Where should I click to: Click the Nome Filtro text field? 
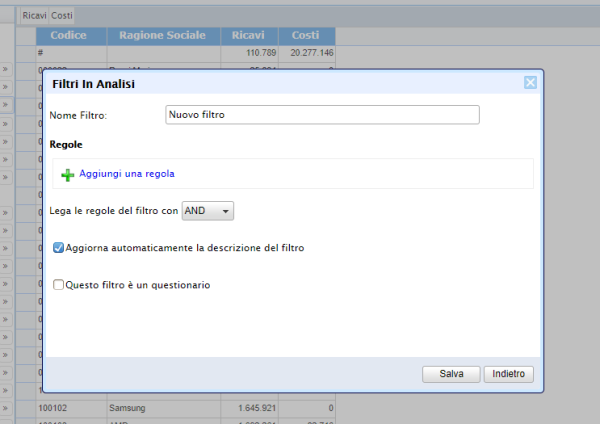(322, 115)
